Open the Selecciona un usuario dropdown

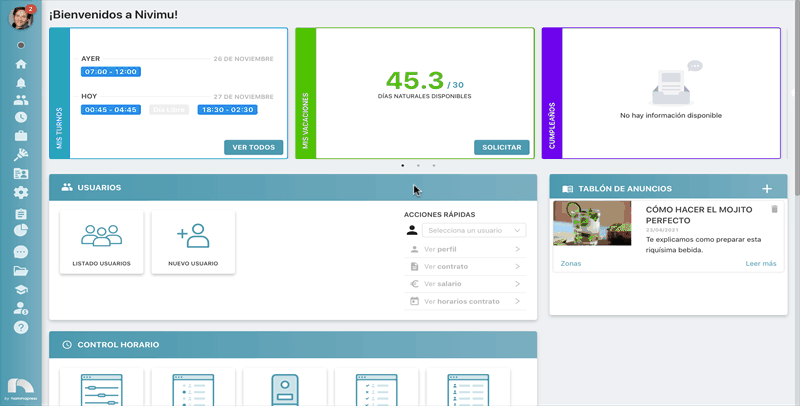coord(474,231)
